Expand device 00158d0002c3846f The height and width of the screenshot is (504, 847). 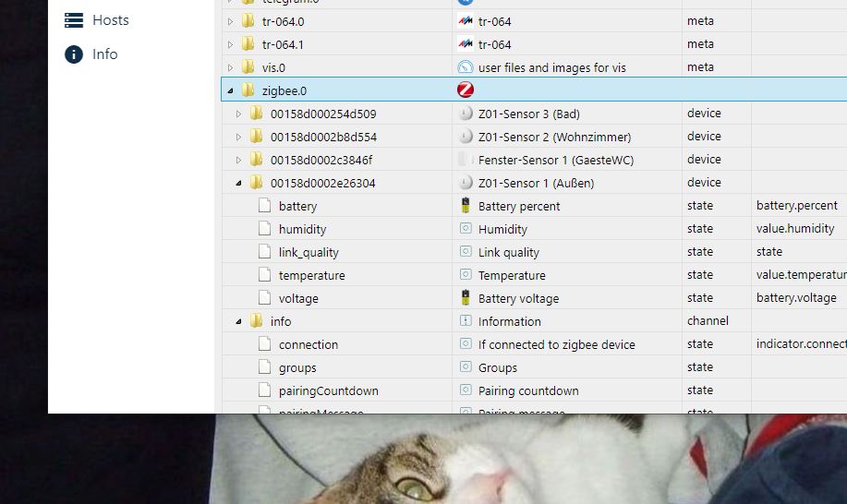[x=238, y=161]
